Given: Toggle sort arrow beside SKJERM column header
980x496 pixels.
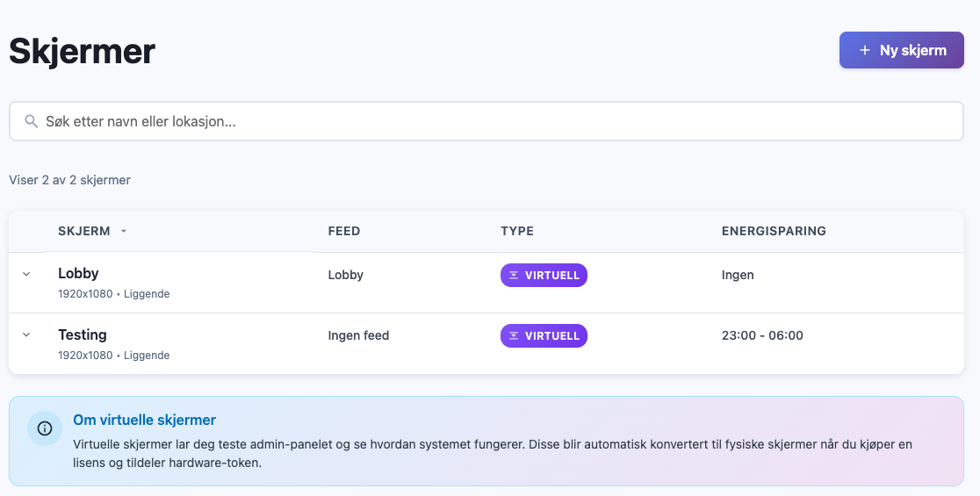Looking at the screenshot, I should (x=124, y=232).
